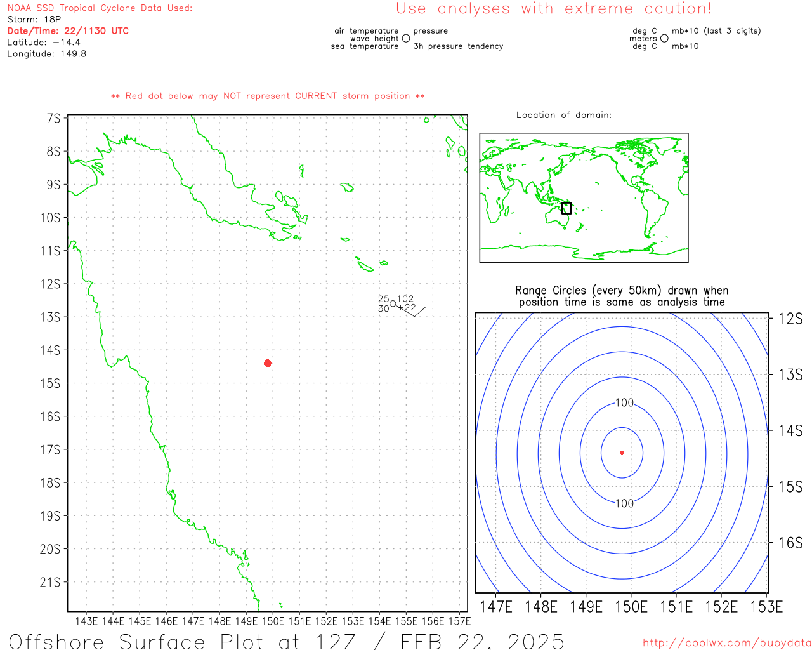Viewport: 812px width, 650px height.
Task: Click the '150E' label under range circle plot
Action: click(631, 607)
